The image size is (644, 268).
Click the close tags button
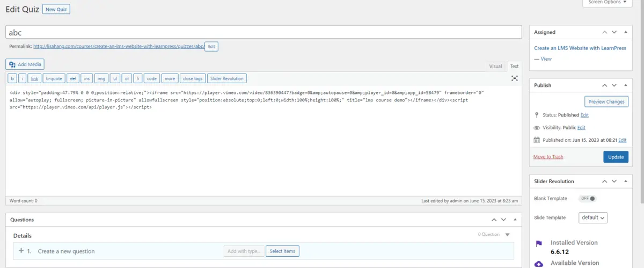point(193,78)
